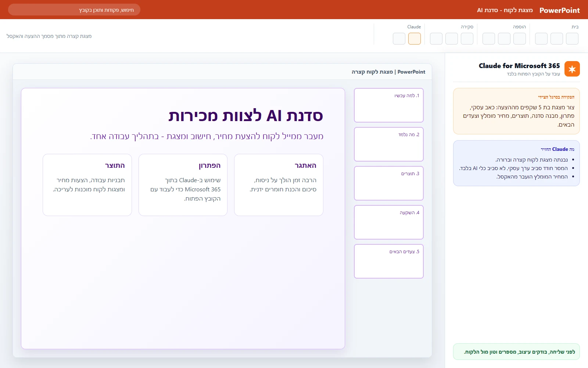Image resolution: width=588 pixels, height=368 pixels.
Task: Open the סקירה ribbon group label
Action: click(467, 27)
